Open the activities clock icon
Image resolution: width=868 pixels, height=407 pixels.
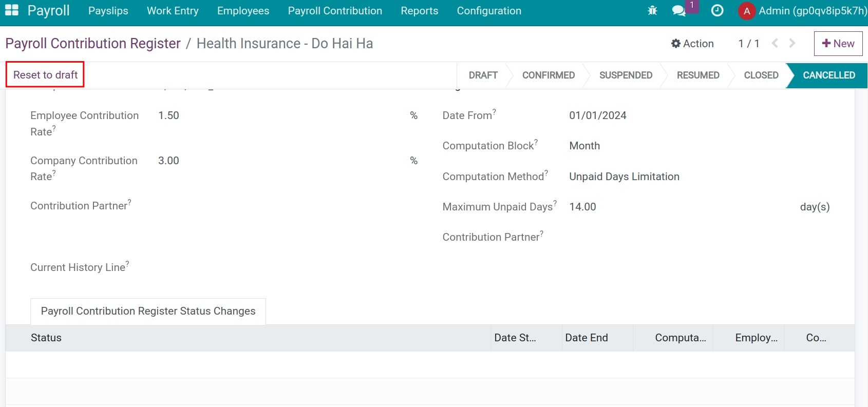click(x=717, y=11)
